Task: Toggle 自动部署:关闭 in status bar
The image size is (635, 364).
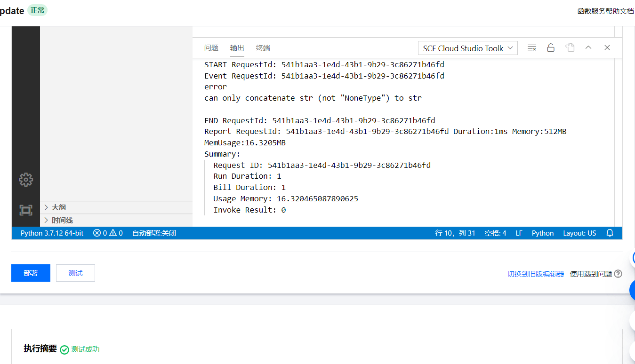Action: (154, 233)
